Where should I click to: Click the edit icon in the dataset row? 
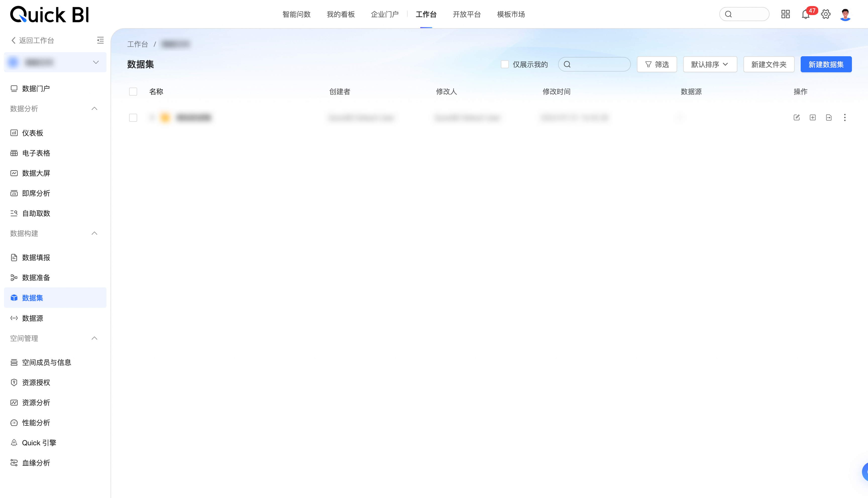point(796,118)
